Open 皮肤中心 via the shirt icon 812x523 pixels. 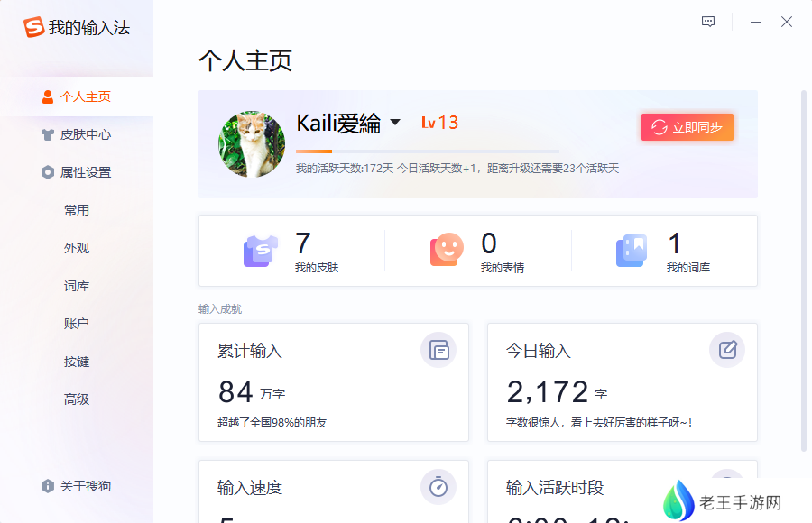pos(47,134)
